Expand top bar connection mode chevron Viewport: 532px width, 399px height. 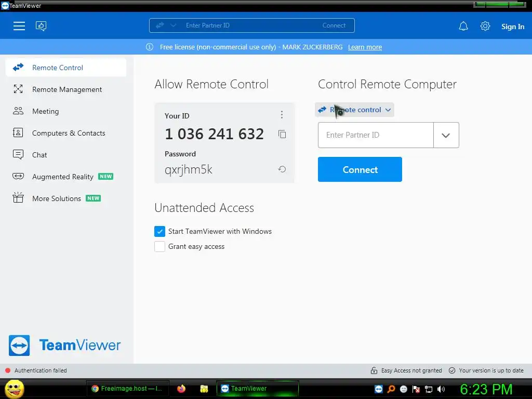tap(174, 25)
